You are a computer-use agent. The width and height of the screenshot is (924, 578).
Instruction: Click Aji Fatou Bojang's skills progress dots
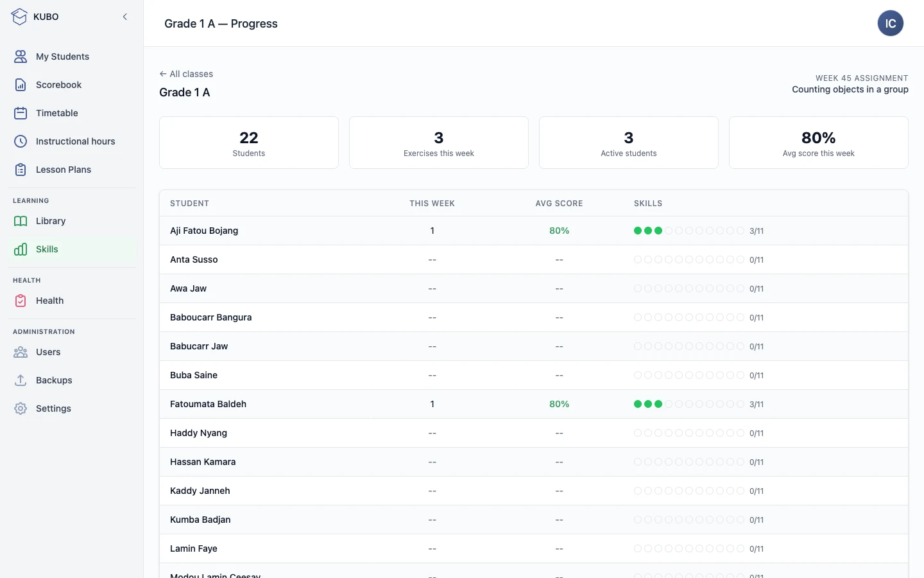click(x=689, y=231)
